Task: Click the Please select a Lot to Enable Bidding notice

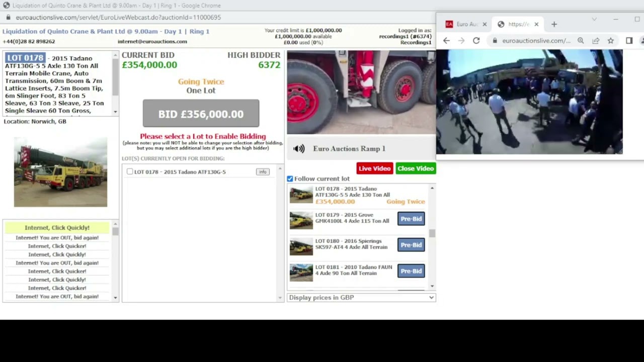Action: 203,136
